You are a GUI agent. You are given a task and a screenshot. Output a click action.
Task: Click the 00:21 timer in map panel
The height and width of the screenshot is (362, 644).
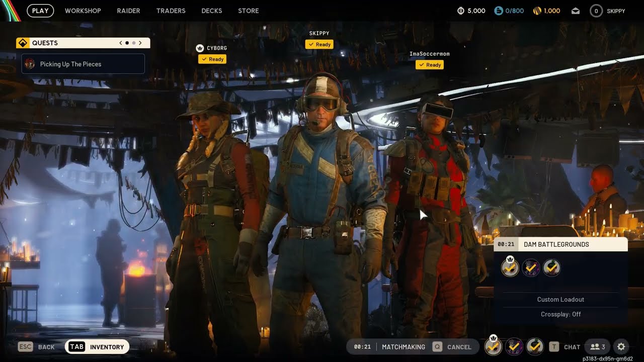[506, 244]
